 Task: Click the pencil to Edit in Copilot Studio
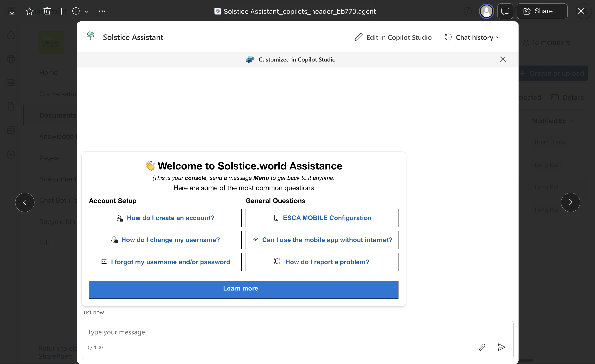pos(359,37)
